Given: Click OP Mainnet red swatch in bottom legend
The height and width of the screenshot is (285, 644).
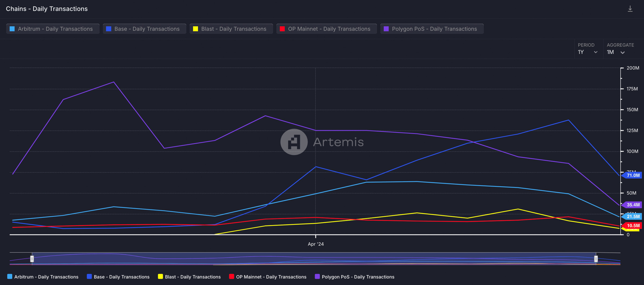Looking at the screenshot, I should (232, 276).
